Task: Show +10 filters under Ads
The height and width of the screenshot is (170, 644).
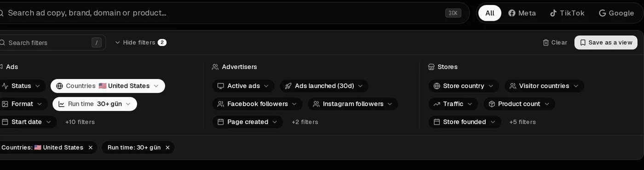Action: pyautogui.click(x=80, y=122)
